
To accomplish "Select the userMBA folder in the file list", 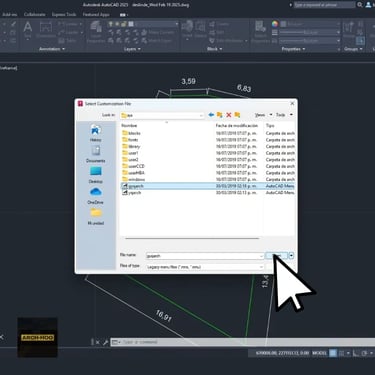I will point(133,173).
